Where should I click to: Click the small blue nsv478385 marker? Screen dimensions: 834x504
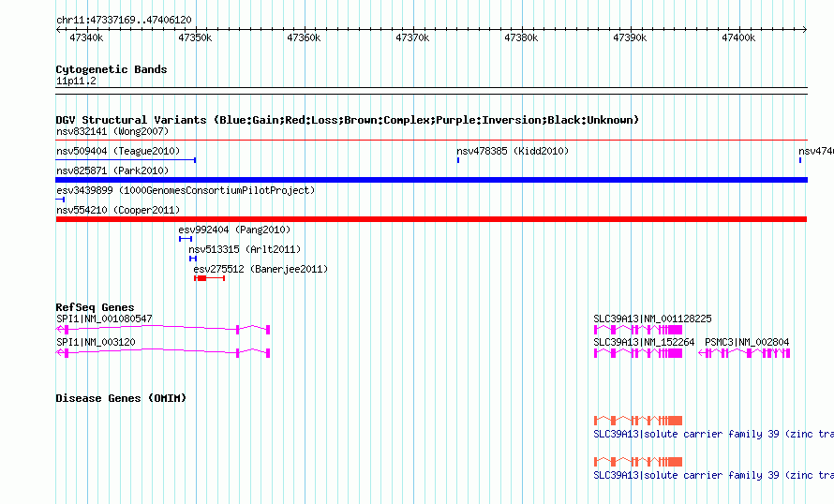click(458, 160)
